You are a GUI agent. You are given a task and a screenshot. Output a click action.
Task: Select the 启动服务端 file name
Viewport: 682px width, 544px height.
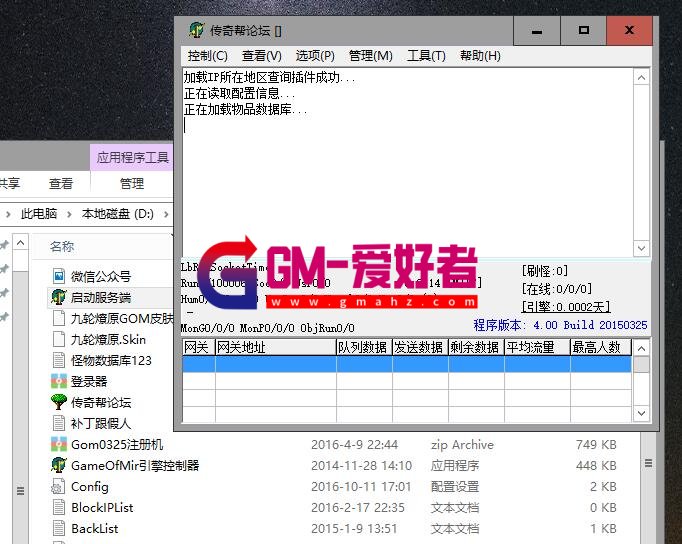click(101, 297)
